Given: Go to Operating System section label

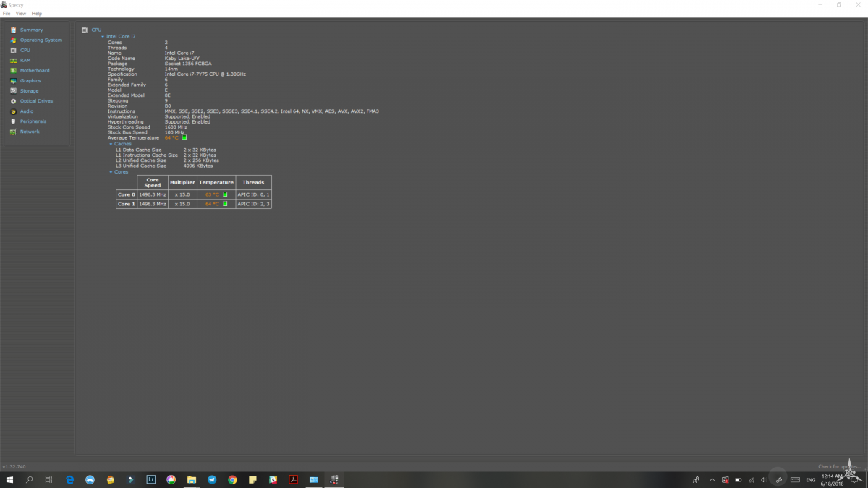Looking at the screenshot, I should (x=41, y=40).
